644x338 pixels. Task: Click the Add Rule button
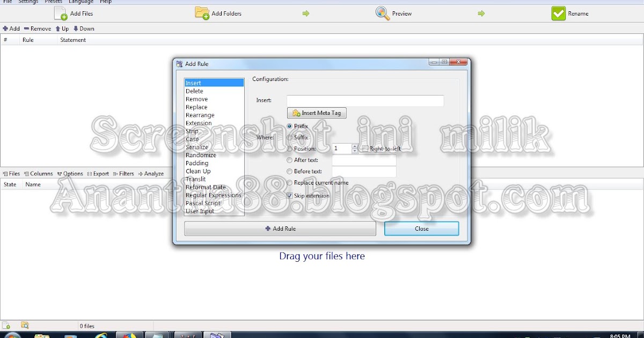pos(280,228)
